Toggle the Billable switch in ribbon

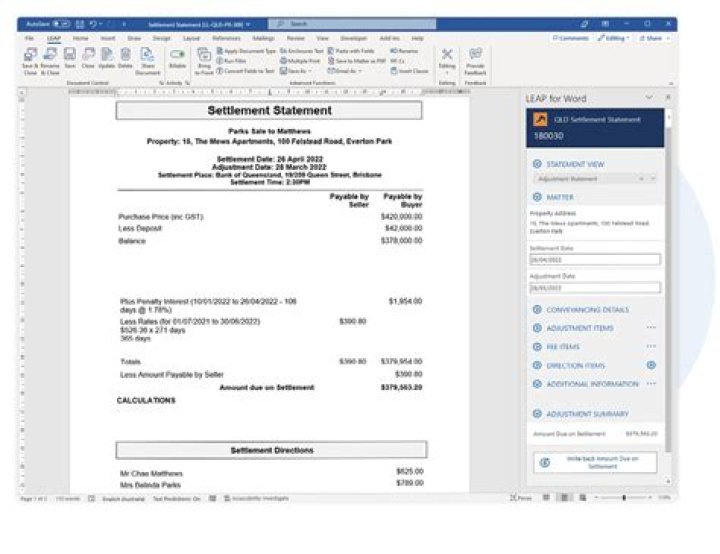[x=177, y=58]
